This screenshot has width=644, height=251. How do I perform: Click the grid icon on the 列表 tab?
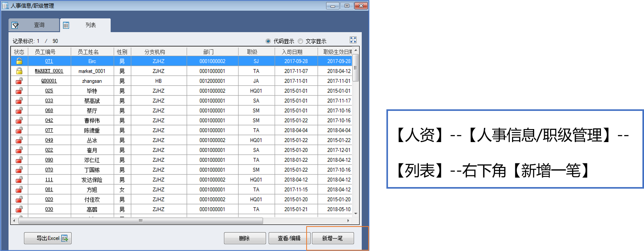[66, 26]
